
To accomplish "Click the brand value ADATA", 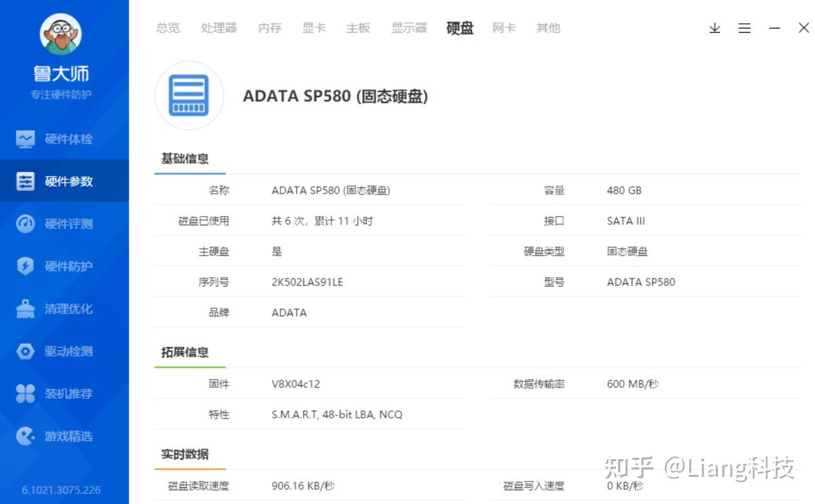I will tap(289, 312).
